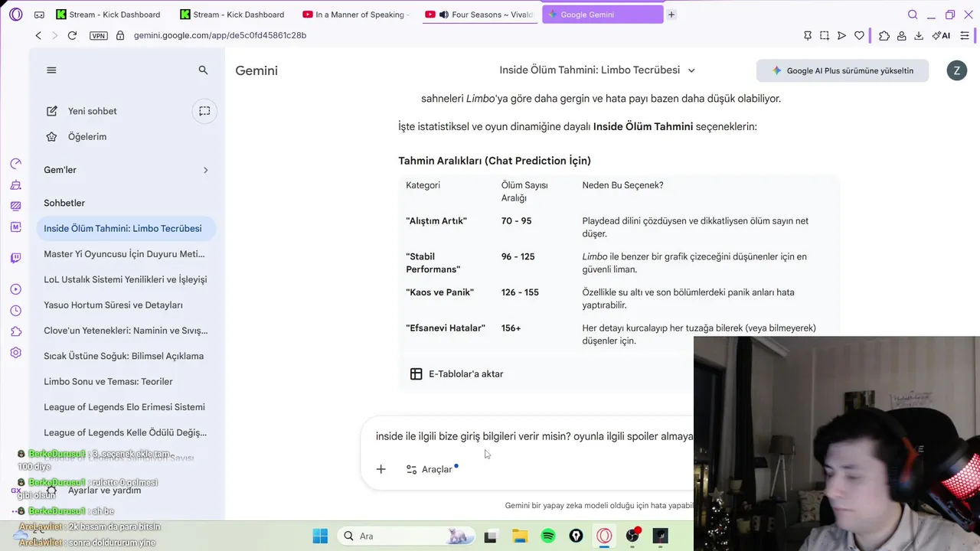980x551 pixels.
Task: Open the profile icon in browser toolbar
Action: coord(901,35)
